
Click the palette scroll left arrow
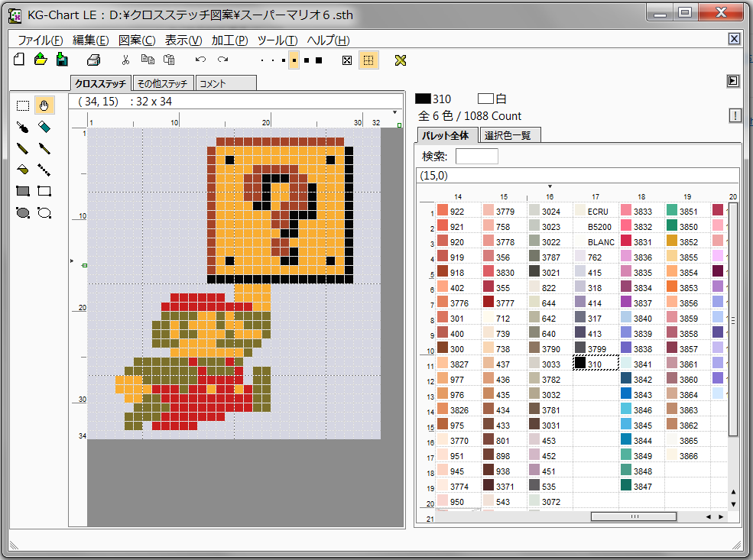point(709,516)
